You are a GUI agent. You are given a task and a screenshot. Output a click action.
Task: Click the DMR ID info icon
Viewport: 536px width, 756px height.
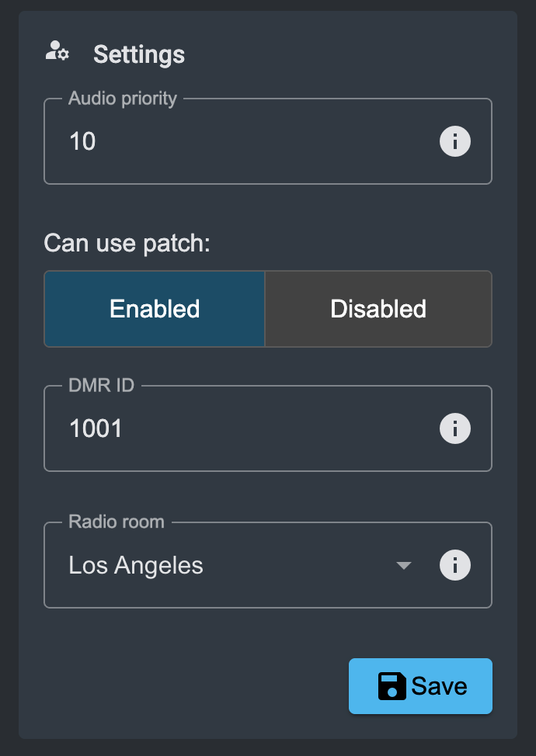[x=455, y=428]
